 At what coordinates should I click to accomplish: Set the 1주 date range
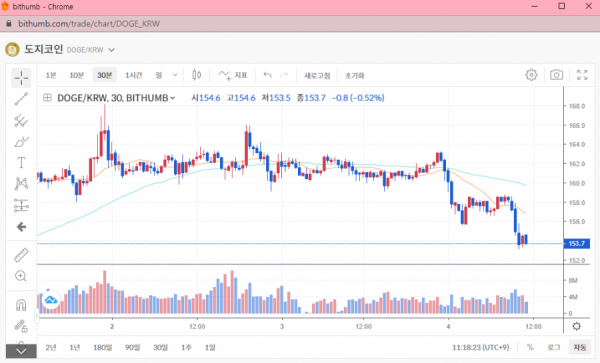[x=186, y=347]
